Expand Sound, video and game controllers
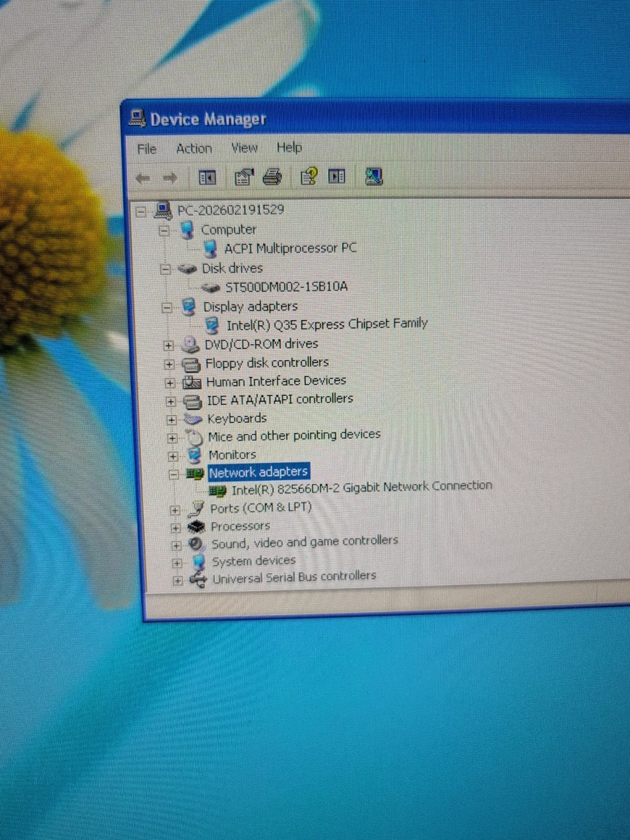The image size is (630, 840). (x=176, y=545)
